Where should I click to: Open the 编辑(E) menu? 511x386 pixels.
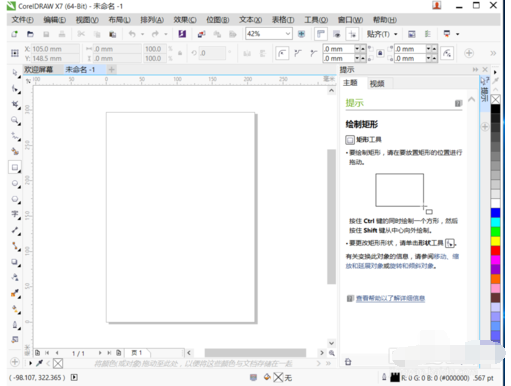(x=55, y=20)
